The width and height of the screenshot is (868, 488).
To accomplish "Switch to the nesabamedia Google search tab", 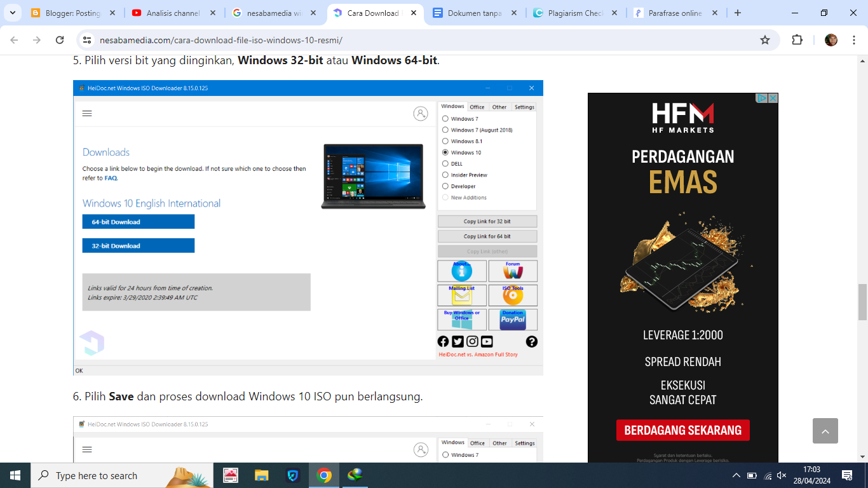I will coord(273,13).
